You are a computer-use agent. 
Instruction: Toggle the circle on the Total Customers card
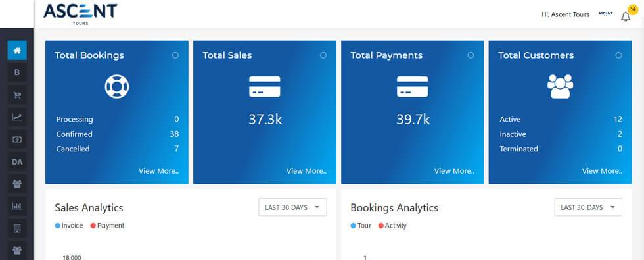(618, 55)
